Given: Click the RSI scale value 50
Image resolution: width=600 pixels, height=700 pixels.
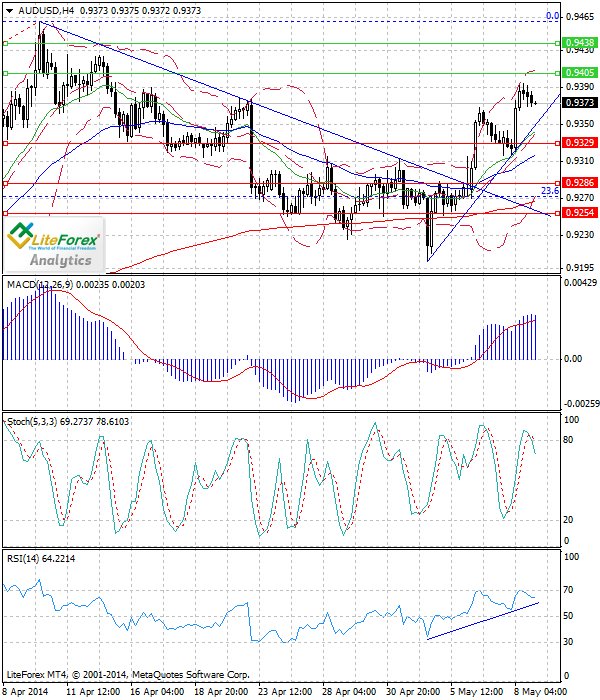Looking at the screenshot, I should pos(568,616).
